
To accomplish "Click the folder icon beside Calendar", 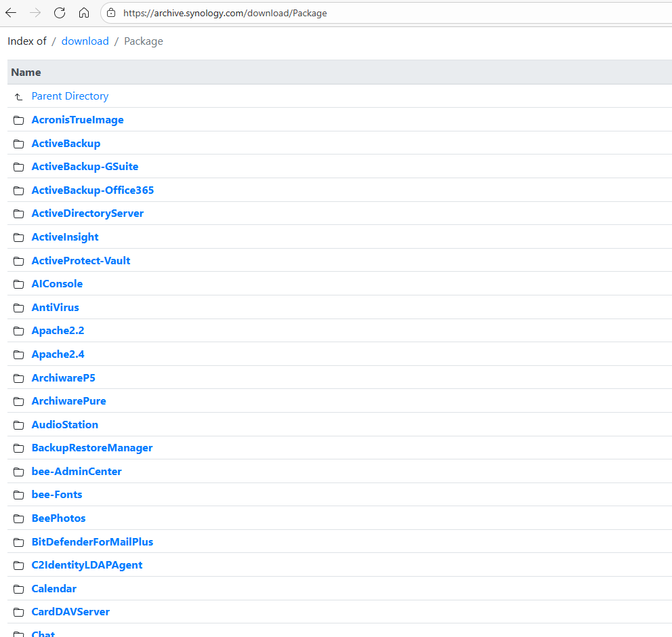I will (x=19, y=589).
